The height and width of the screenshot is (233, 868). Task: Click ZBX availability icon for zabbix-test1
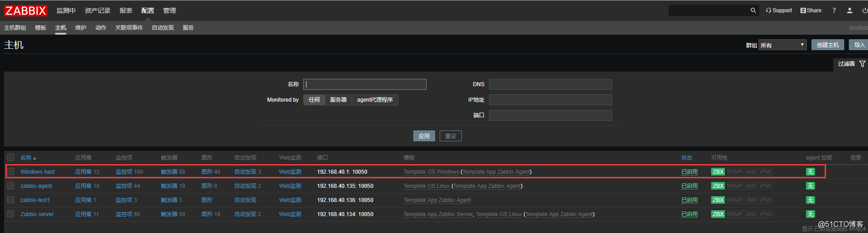point(718,200)
